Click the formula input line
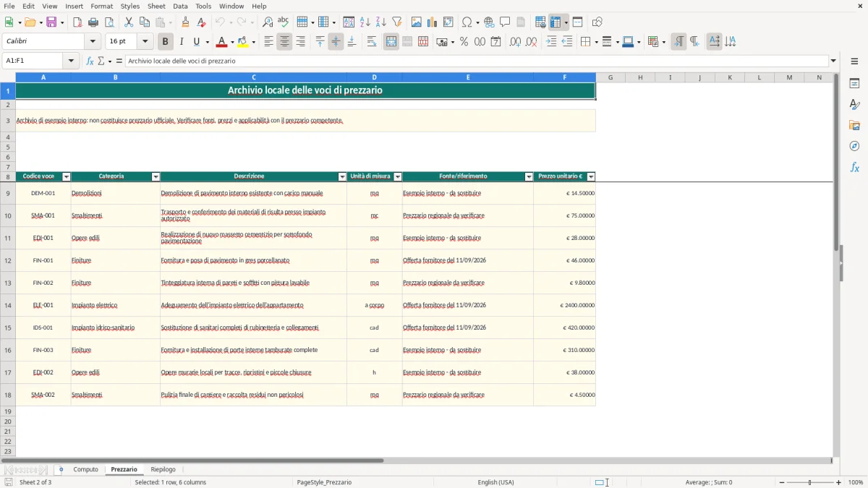Image resolution: width=868 pixels, height=488 pixels. pos(477,61)
